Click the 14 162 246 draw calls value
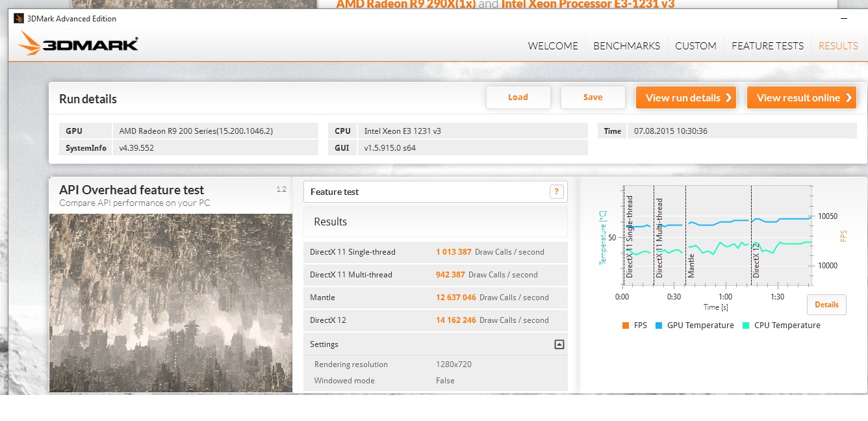The height and width of the screenshot is (421, 868). [456, 320]
